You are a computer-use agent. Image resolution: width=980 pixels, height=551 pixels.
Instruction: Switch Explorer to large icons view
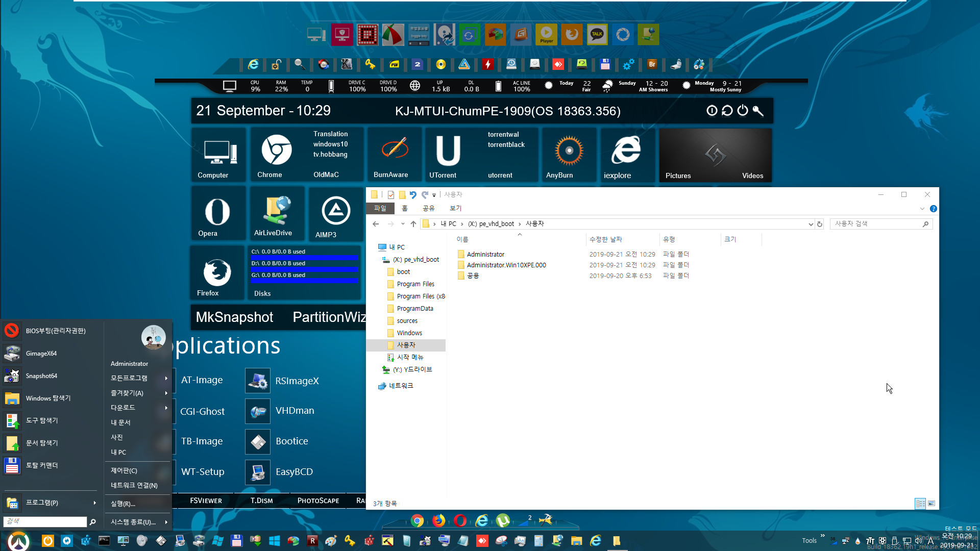[x=932, y=504]
